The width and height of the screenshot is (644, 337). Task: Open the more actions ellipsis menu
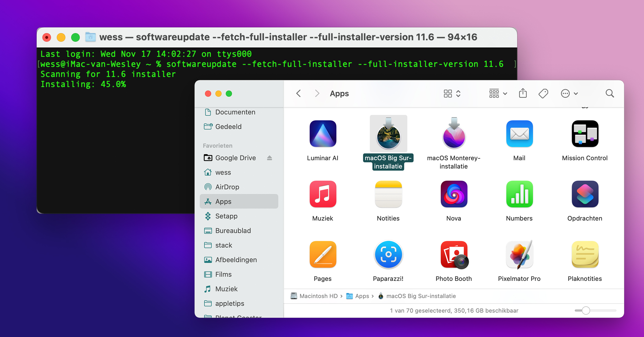tap(569, 93)
